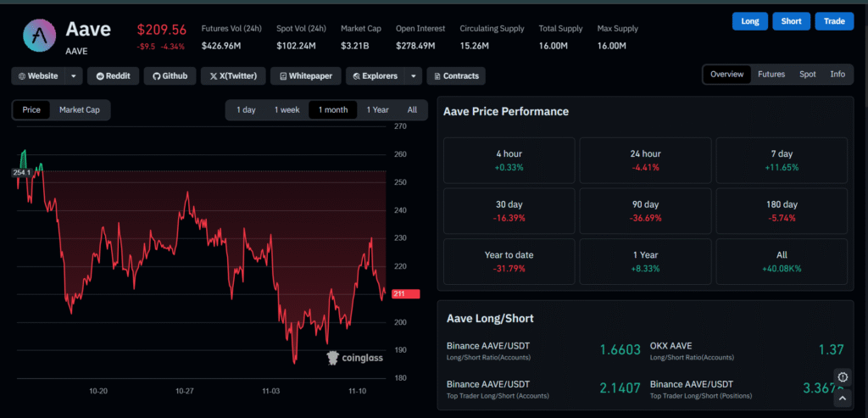Open the Github repository link

[x=170, y=75]
